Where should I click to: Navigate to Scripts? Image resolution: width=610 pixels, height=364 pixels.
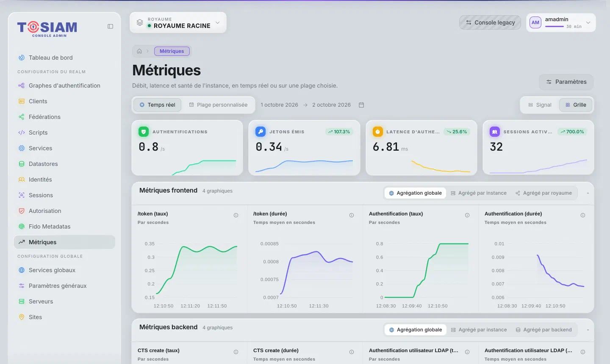[64, 132]
